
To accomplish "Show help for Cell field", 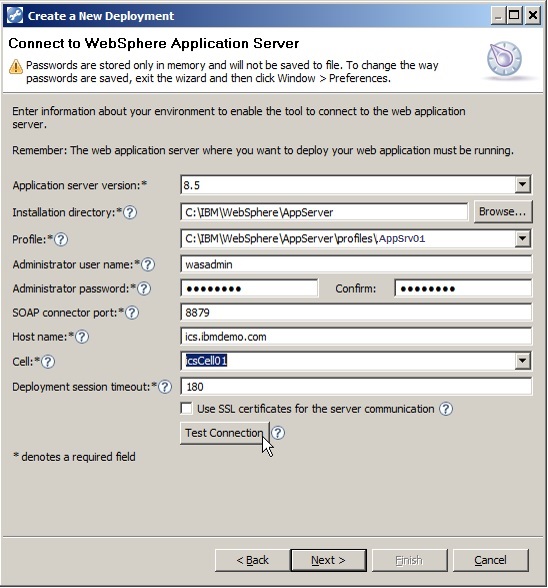I will [48, 362].
